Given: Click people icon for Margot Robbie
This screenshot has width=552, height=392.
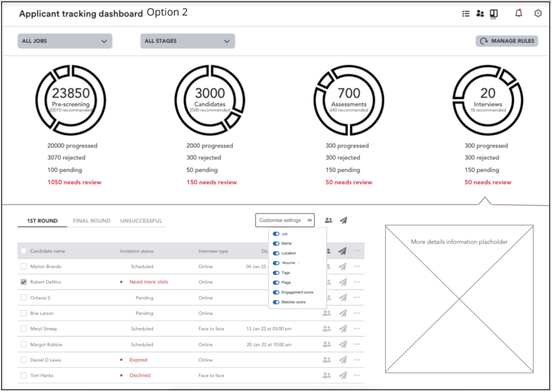Looking at the screenshot, I should [327, 344].
